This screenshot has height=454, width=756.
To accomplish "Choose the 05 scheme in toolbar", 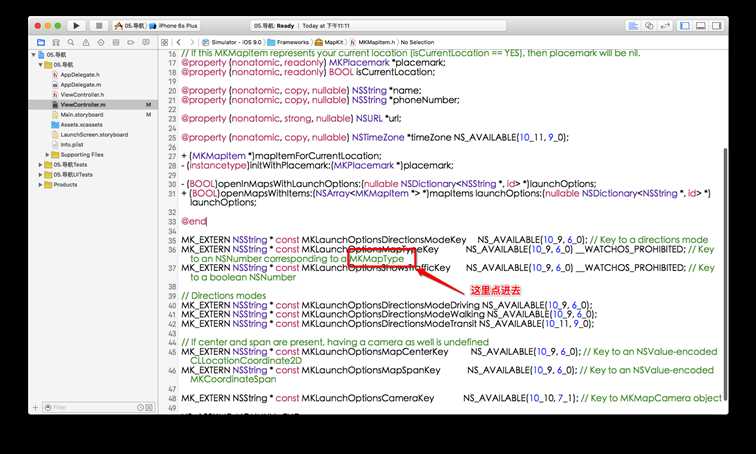I will tap(130, 26).
